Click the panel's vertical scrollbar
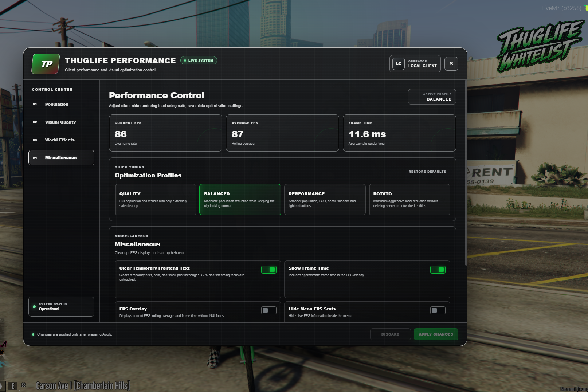Image resolution: width=588 pixels, height=392 pixels. [466, 173]
